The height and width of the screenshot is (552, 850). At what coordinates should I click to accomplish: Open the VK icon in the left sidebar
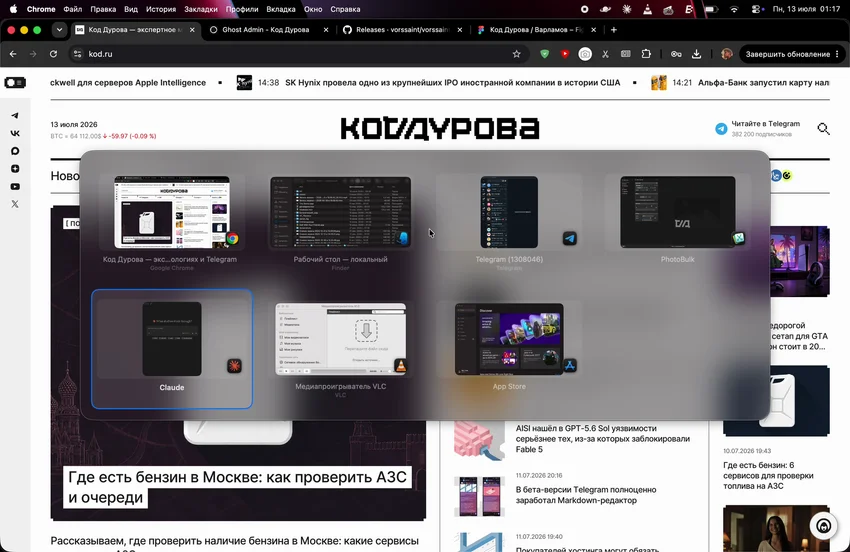point(15,133)
